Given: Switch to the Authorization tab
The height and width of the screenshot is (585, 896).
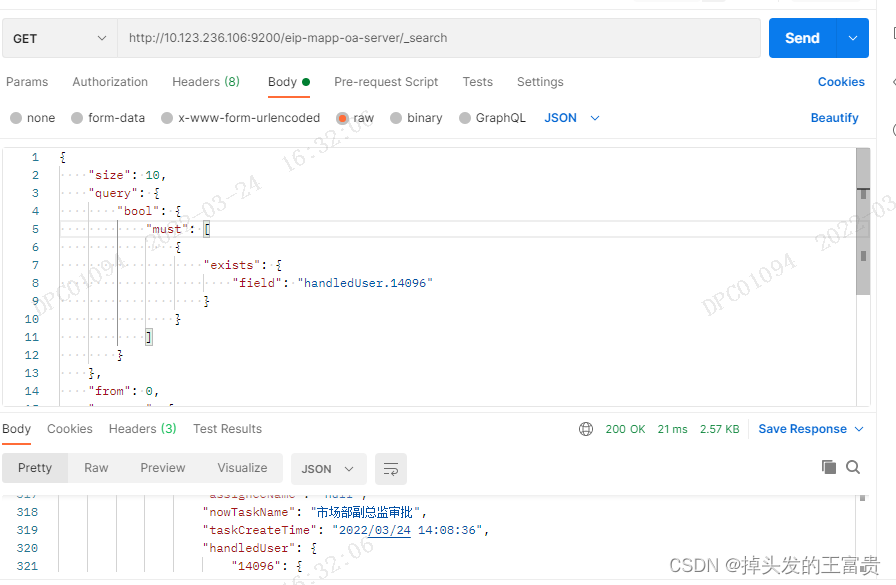Looking at the screenshot, I should pyautogui.click(x=110, y=82).
